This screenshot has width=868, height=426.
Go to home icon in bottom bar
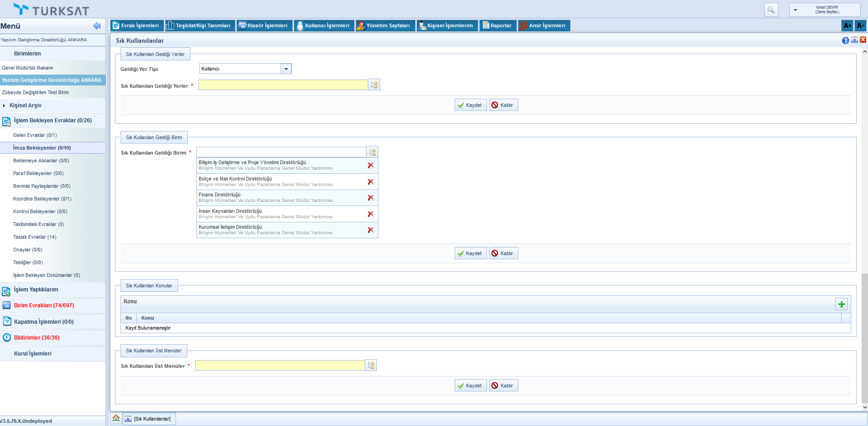116,418
